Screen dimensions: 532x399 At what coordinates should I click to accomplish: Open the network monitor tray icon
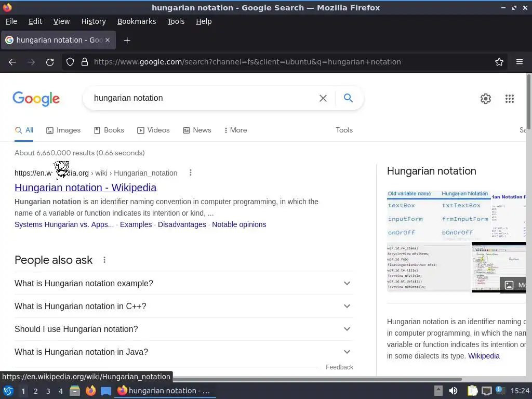coord(486,391)
